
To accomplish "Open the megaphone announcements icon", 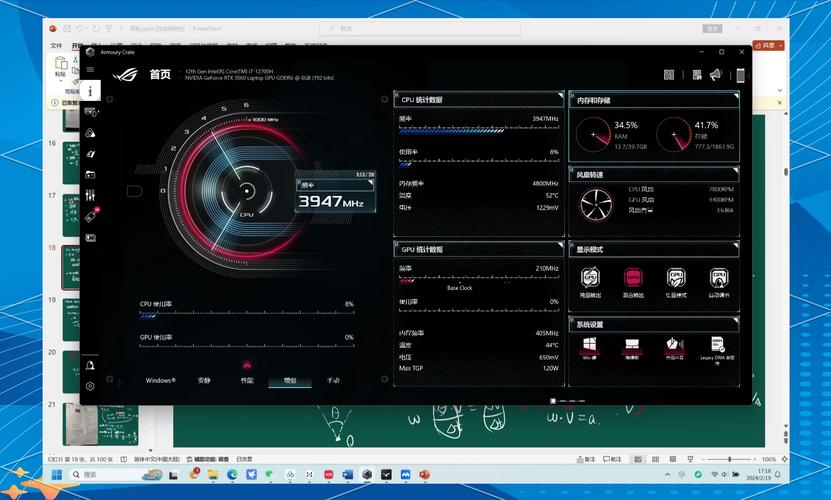I will coord(715,75).
